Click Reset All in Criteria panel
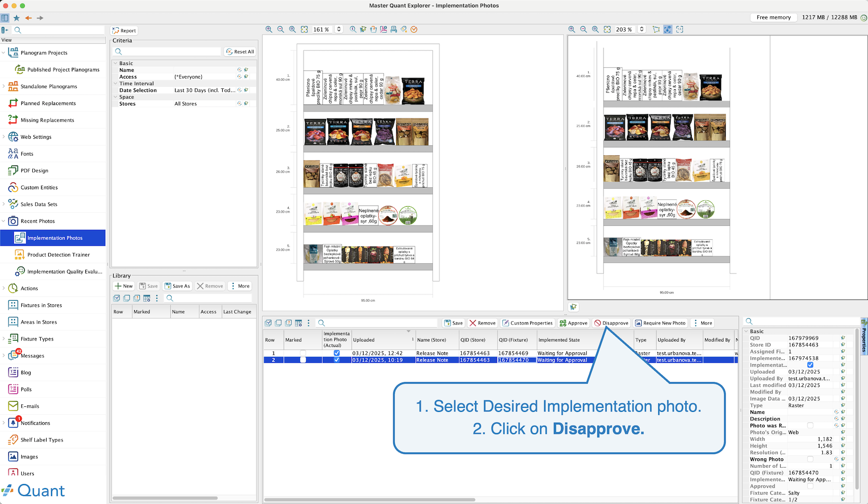This screenshot has width=868, height=504. (240, 52)
